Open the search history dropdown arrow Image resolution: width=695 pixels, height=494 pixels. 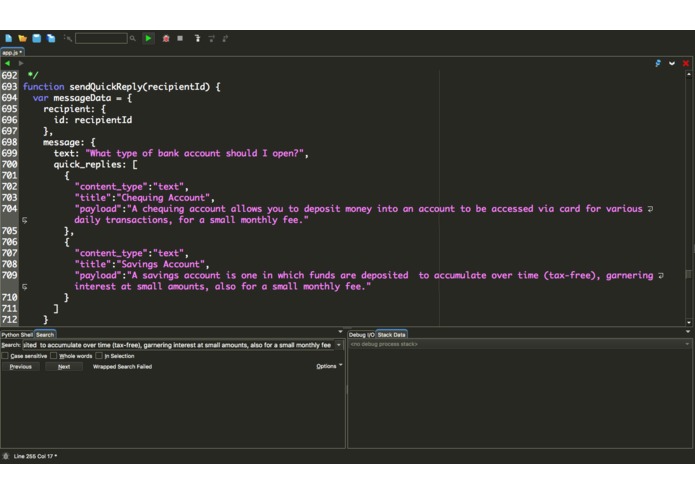[x=339, y=345]
